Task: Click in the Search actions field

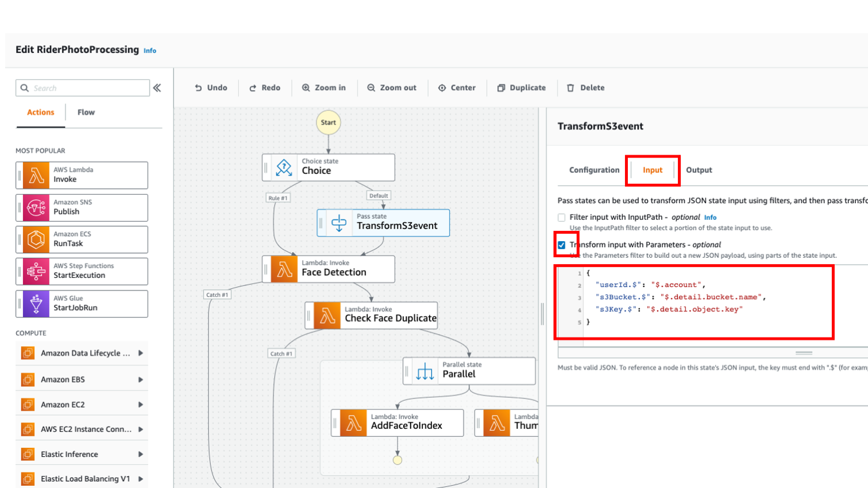Action: (83, 88)
